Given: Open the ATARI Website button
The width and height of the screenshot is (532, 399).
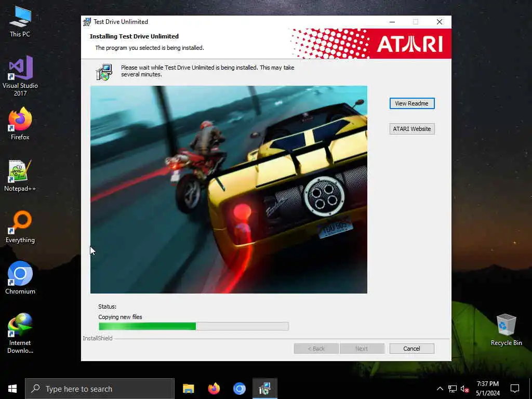Looking at the screenshot, I should click(411, 129).
